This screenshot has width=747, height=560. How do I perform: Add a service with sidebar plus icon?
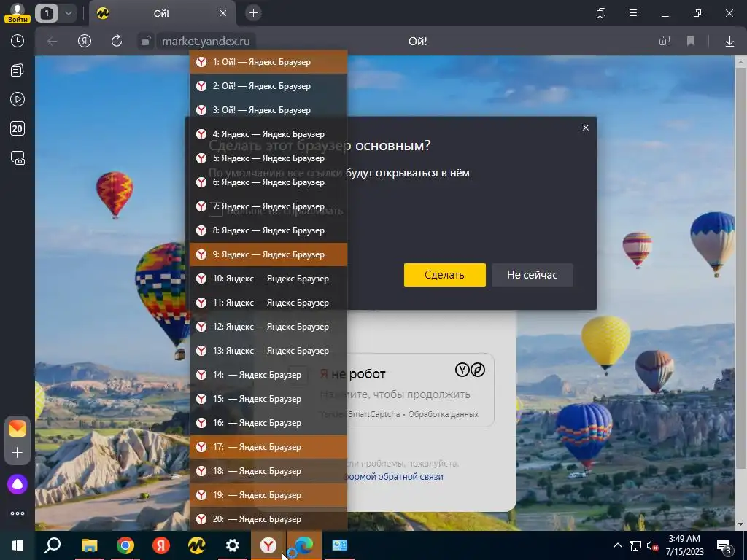(x=18, y=452)
